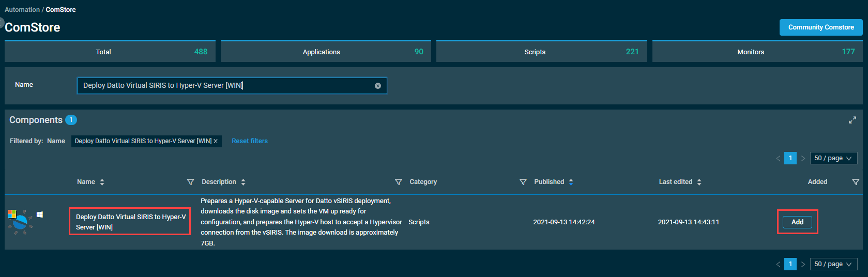Go to next page in top pagination
Viewport: 868px width, 277px height.
tap(803, 158)
